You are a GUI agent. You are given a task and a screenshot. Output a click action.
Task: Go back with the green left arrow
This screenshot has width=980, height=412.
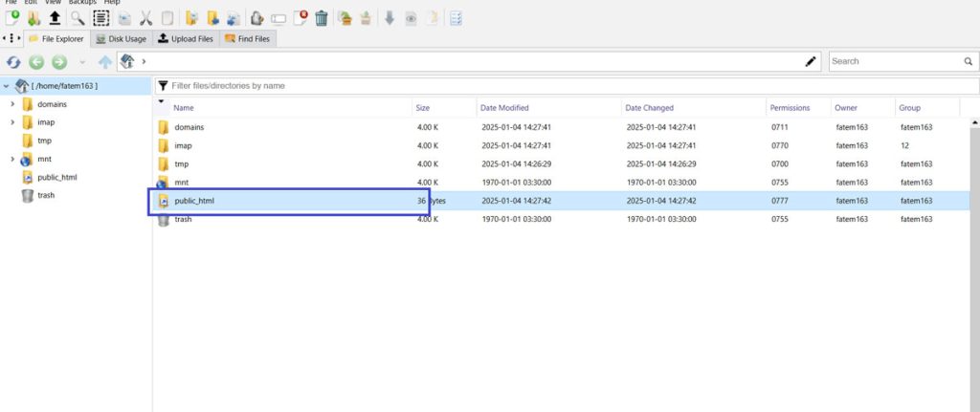[x=36, y=62]
